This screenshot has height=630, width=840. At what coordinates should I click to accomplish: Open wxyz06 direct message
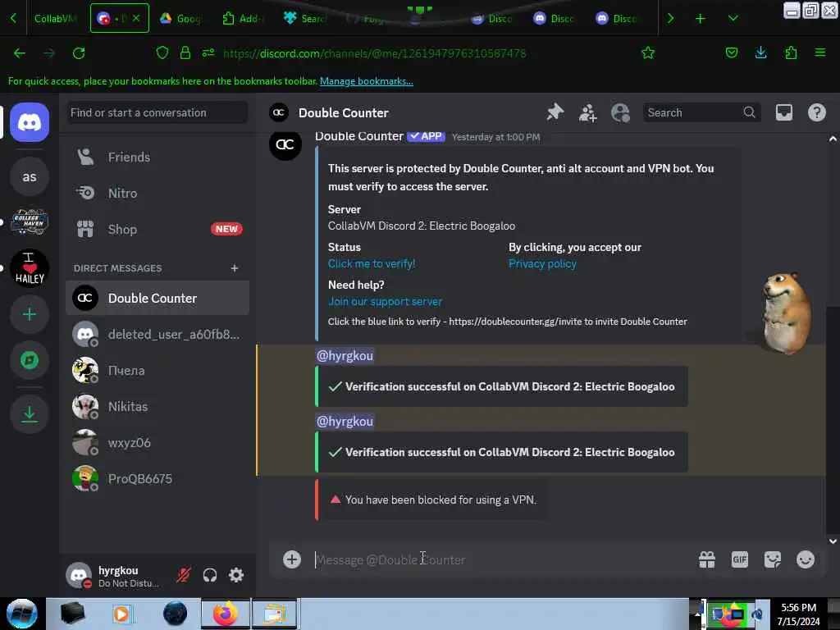(x=157, y=442)
